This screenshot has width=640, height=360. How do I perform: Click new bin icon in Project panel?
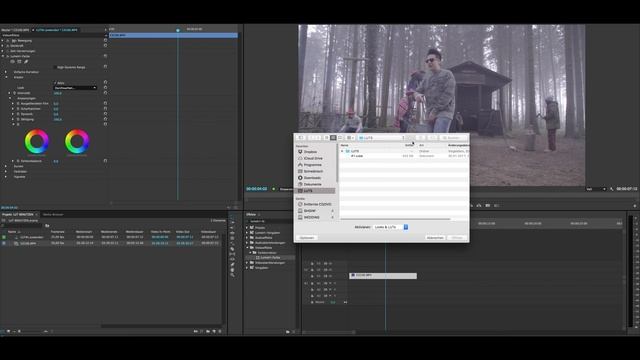[x=208, y=331]
